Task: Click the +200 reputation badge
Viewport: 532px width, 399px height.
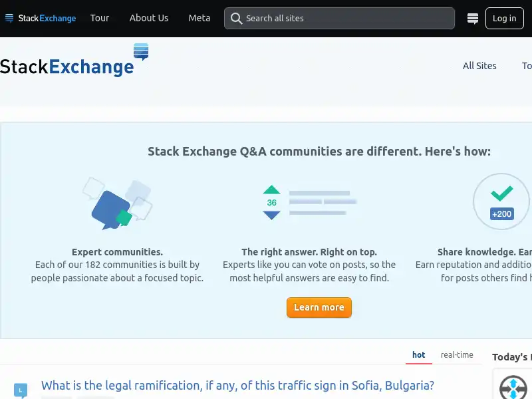Action: point(501,213)
